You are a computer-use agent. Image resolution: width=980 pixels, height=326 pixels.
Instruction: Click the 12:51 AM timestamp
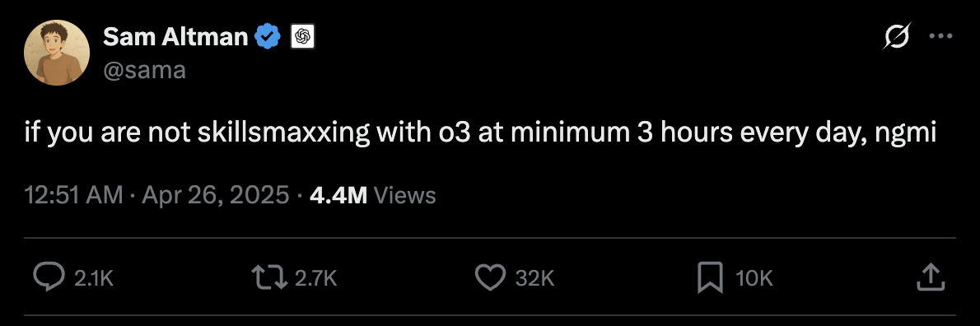(x=74, y=195)
